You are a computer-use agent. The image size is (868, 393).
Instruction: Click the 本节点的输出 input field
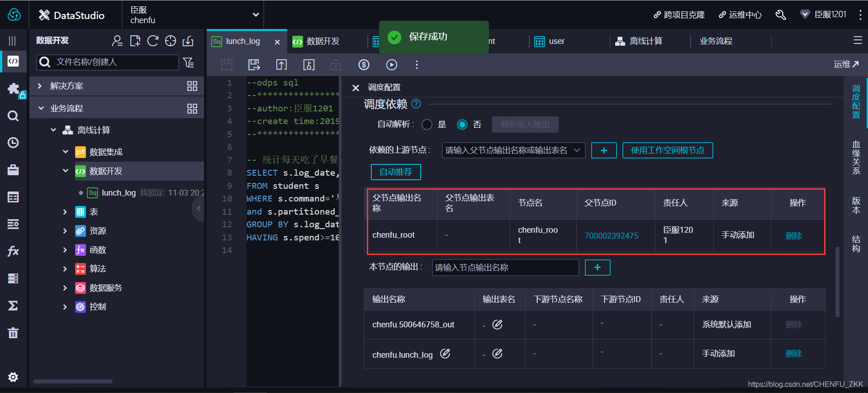pos(506,268)
